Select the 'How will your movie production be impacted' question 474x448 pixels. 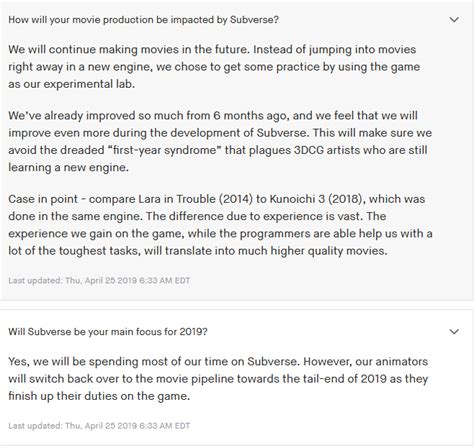point(143,20)
